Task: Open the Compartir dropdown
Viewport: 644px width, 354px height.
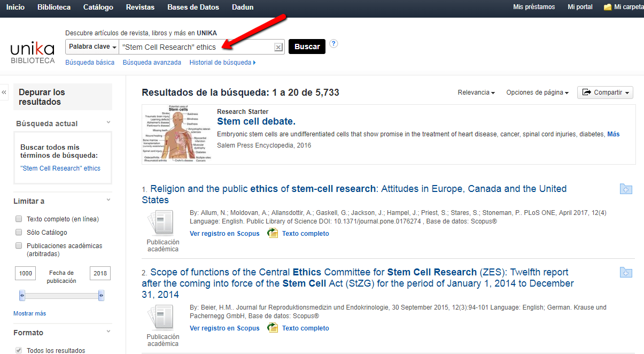Action: (605, 93)
